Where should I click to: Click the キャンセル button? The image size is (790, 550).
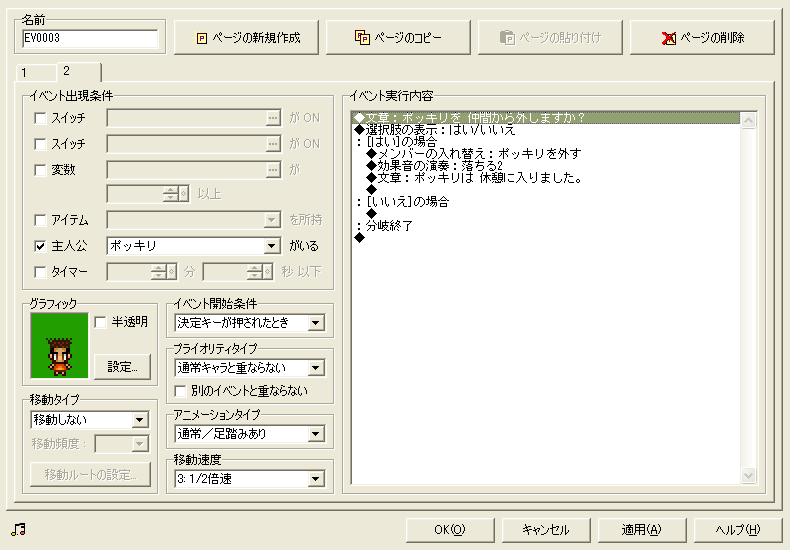546,530
